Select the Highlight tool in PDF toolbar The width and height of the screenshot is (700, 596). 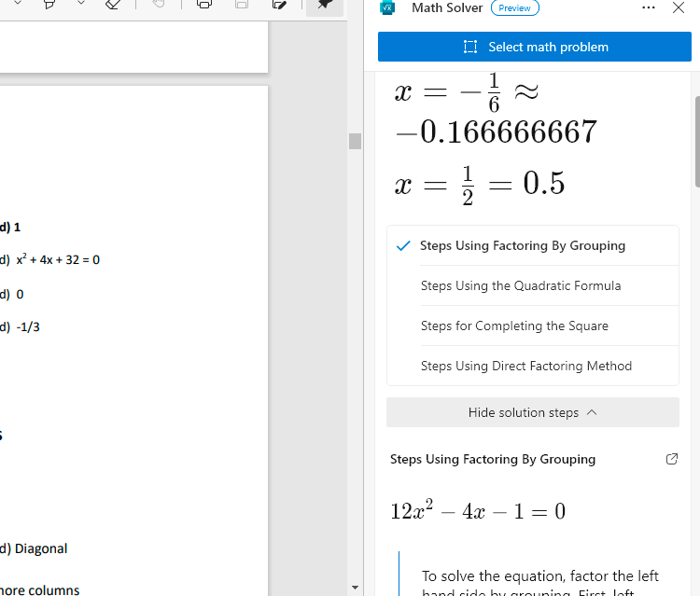(x=49, y=5)
